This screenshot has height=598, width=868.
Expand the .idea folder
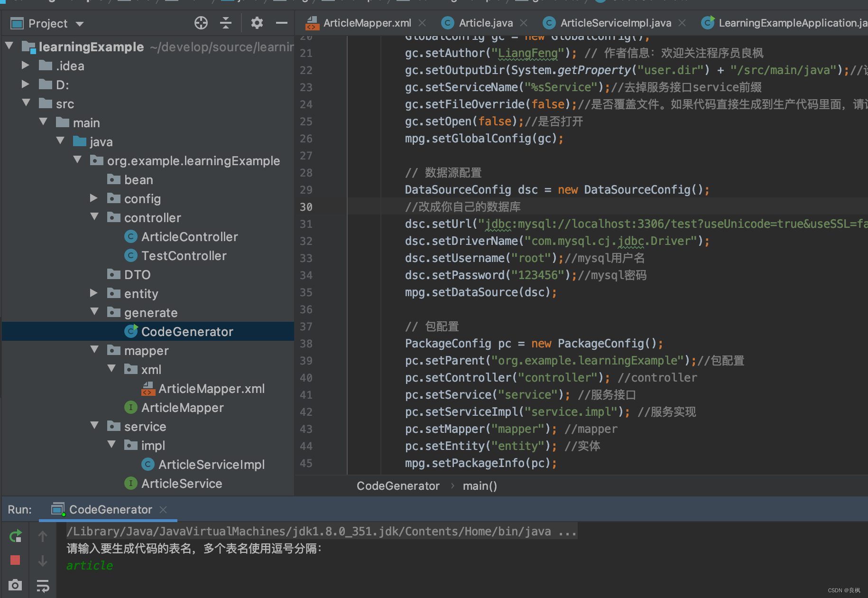26,65
